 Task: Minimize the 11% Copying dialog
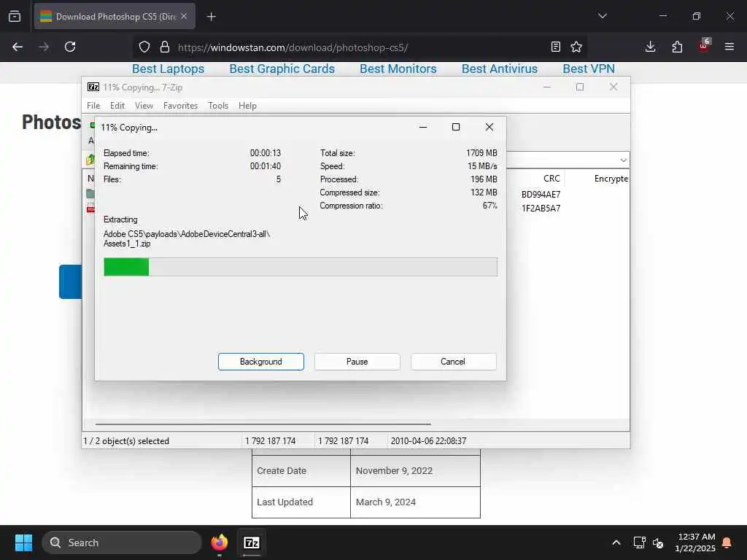pos(422,127)
